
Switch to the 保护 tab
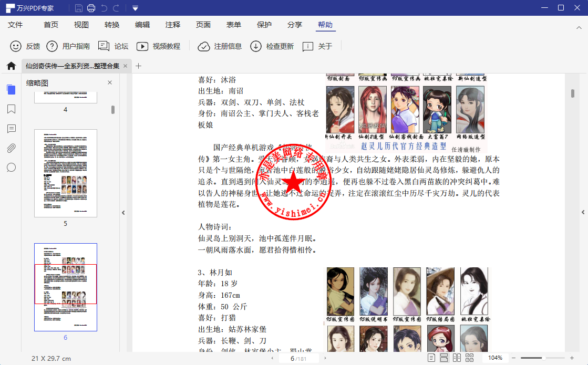[264, 25]
